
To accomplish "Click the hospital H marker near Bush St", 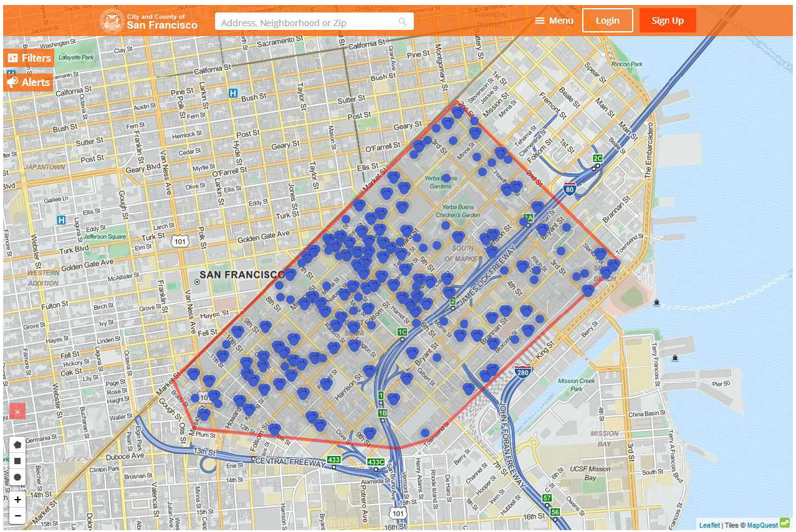I will [x=233, y=93].
